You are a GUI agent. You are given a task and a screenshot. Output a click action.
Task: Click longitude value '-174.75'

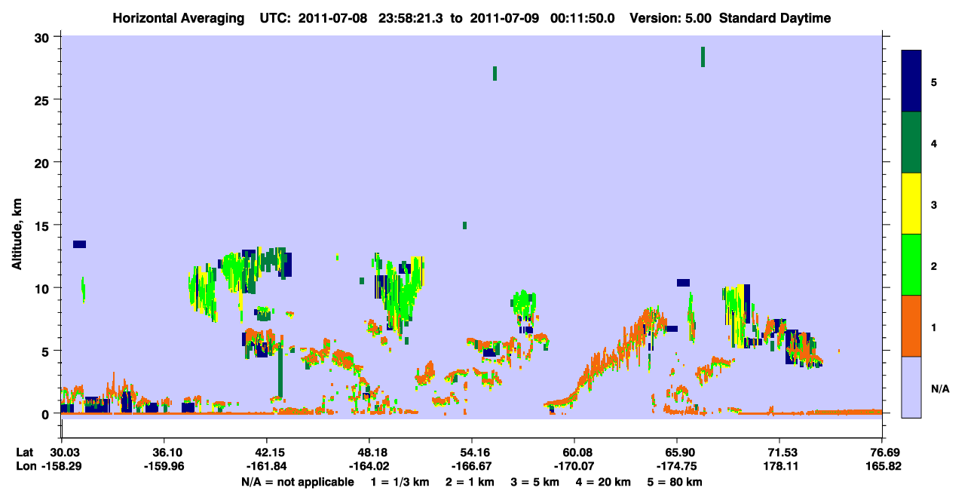coord(677,467)
